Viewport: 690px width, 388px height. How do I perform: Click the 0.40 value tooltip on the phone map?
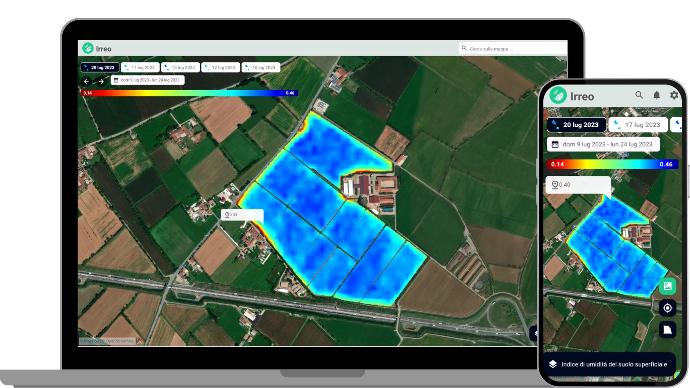click(x=578, y=185)
